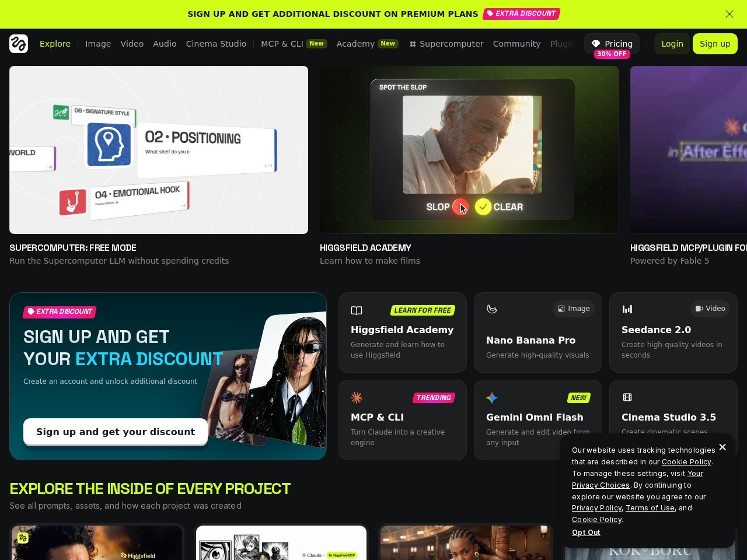Image resolution: width=747 pixels, height=560 pixels.
Task: Open the Image menu item
Action: (98, 44)
